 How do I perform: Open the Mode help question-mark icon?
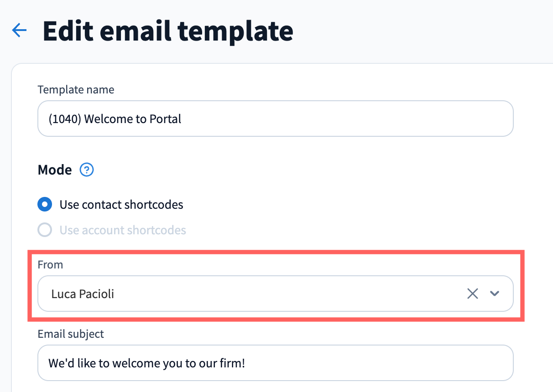87,170
